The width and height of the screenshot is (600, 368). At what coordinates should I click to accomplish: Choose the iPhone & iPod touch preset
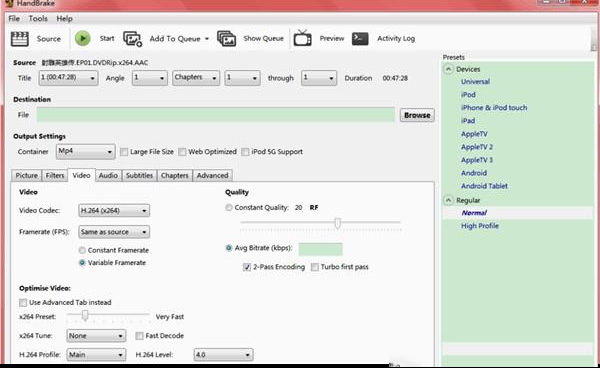[x=494, y=107]
